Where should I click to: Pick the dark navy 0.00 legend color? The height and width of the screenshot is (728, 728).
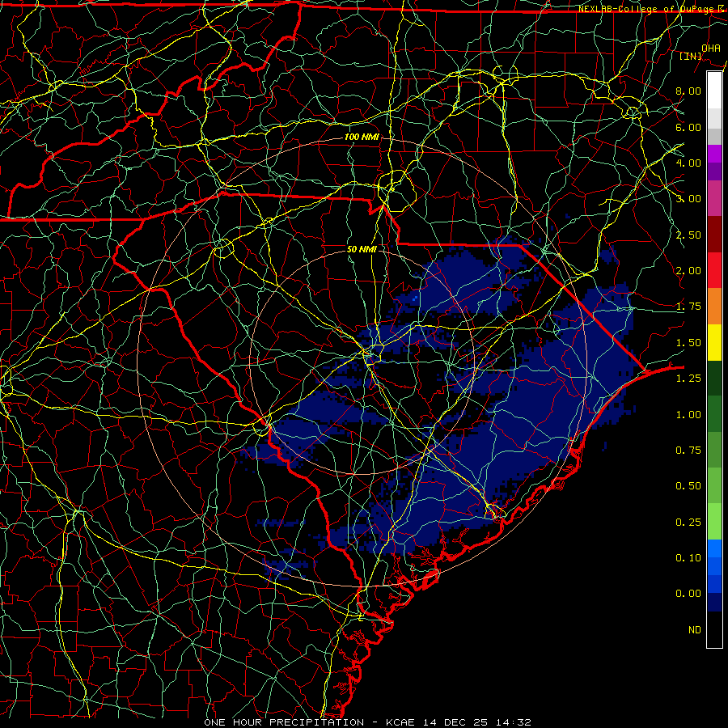714,603
